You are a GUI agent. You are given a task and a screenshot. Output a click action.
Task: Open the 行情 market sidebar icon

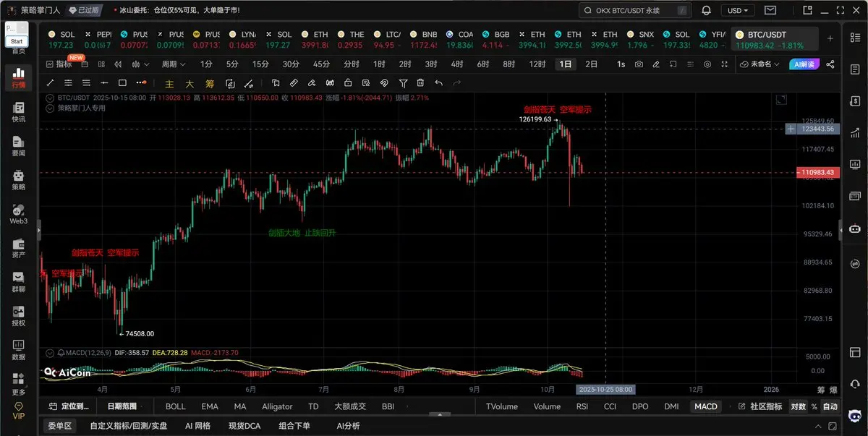[19, 78]
